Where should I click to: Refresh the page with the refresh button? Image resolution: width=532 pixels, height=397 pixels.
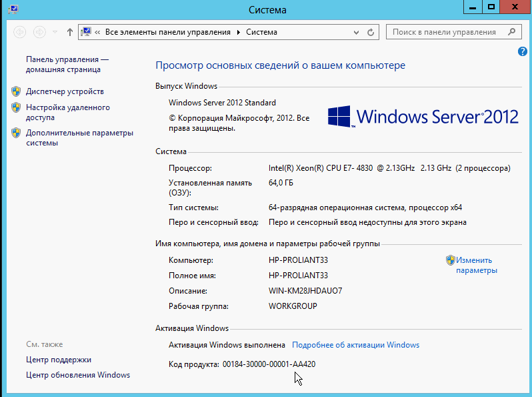point(371,32)
